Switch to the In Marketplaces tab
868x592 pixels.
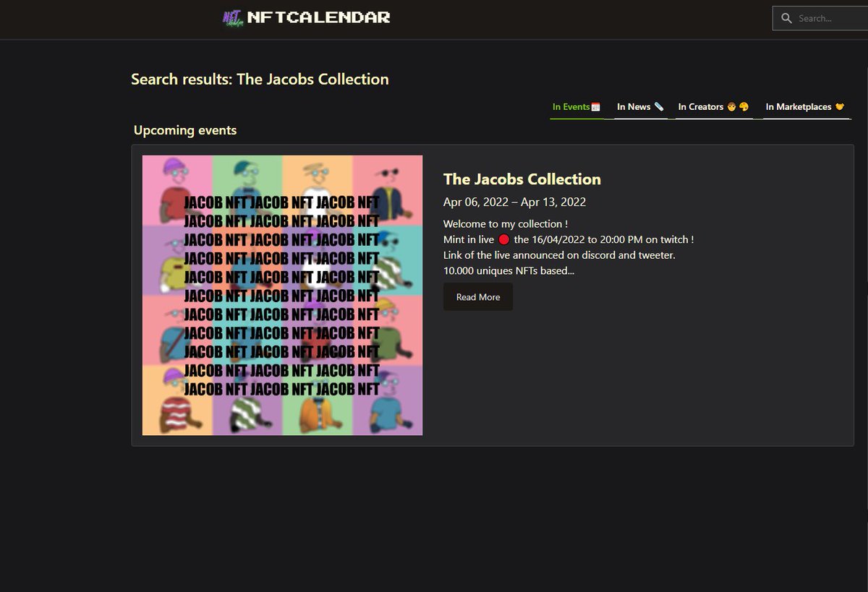tap(806, 107)
